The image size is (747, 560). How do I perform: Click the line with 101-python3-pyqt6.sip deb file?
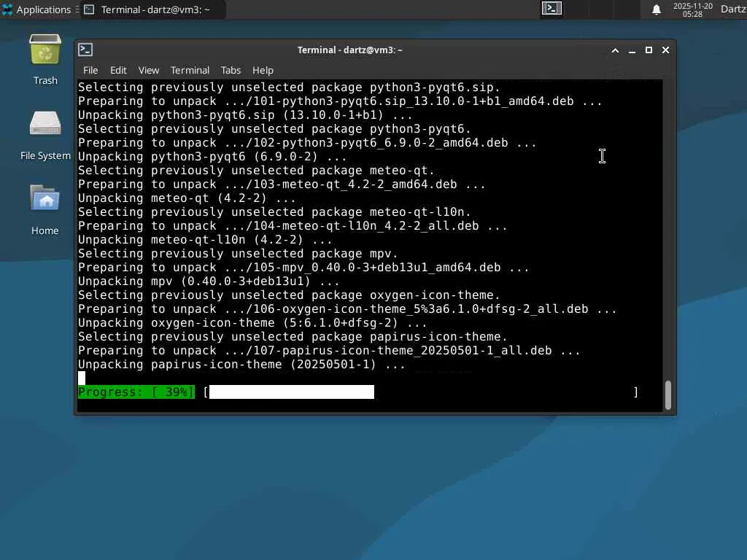click(340, 101)
